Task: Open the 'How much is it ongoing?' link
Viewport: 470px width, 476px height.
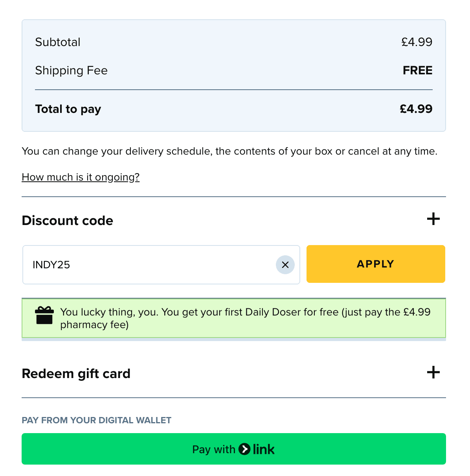Action: coord(80,177)
